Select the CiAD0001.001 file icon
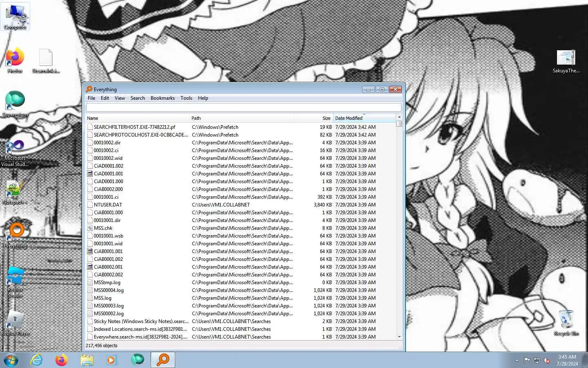The width and height of the screenshot is (588, 368). [x=90, y=174]
